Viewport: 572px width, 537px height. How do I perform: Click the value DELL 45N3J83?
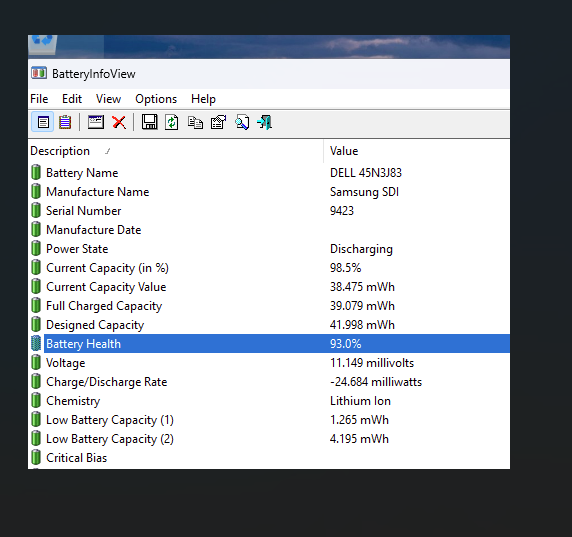pyautogui.click(x=366, y=173)
